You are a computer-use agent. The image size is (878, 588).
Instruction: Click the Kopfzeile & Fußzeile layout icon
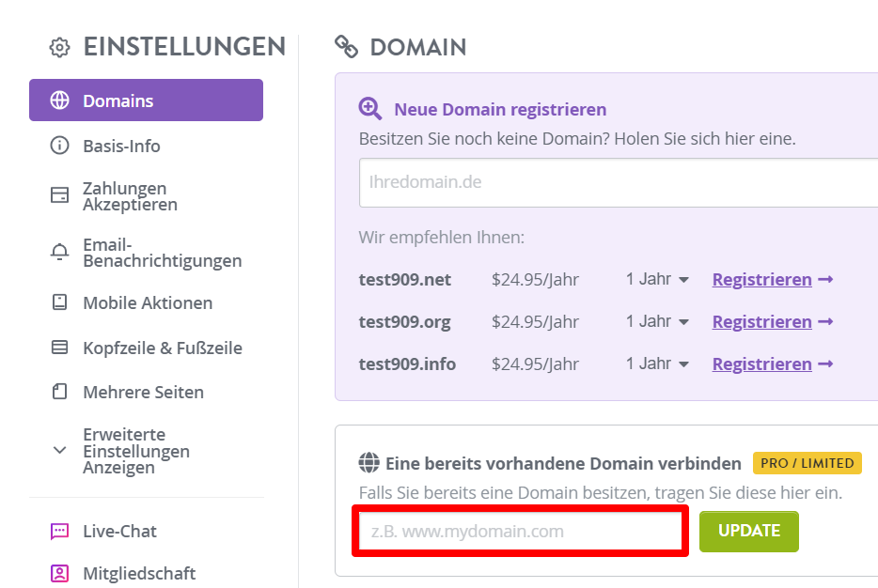point(59,348)
